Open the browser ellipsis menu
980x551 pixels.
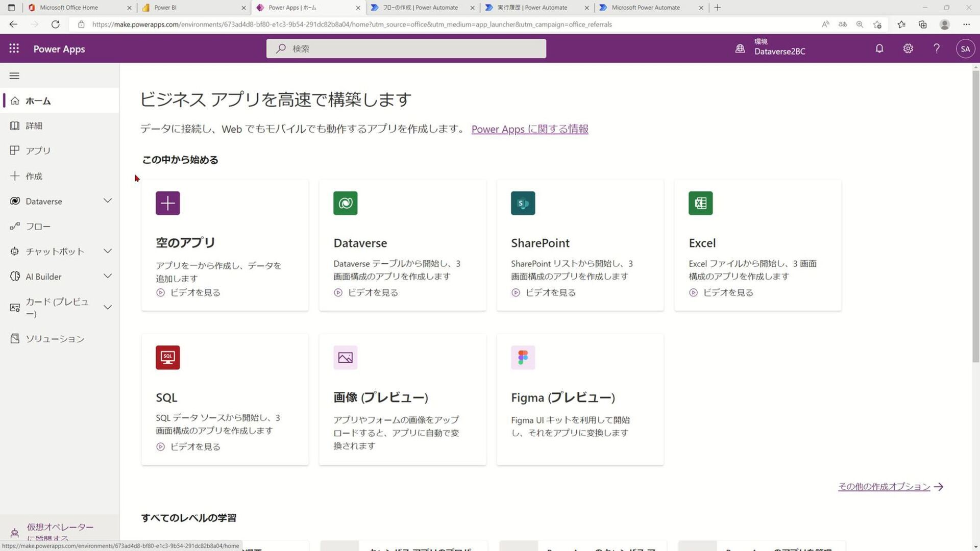pos(966,24)
